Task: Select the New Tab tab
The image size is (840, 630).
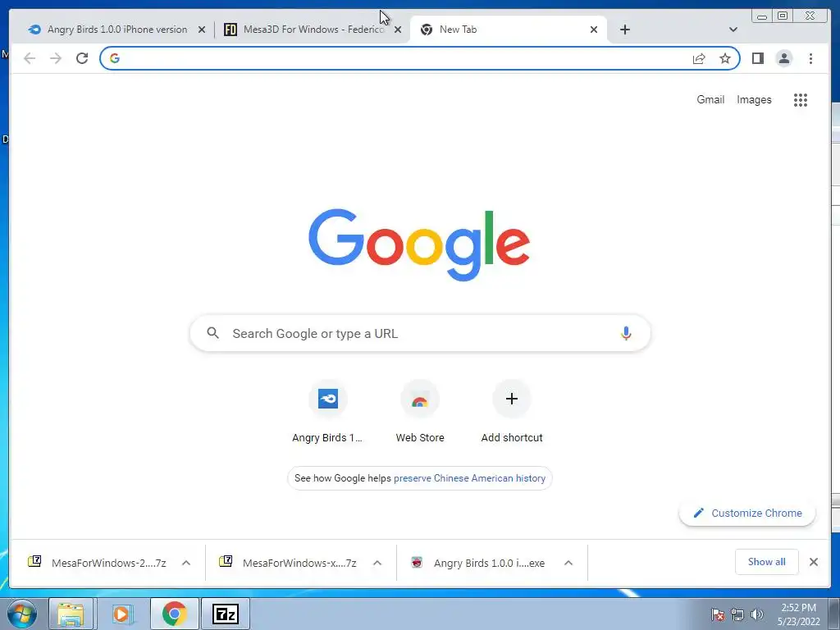Action: 508,30
